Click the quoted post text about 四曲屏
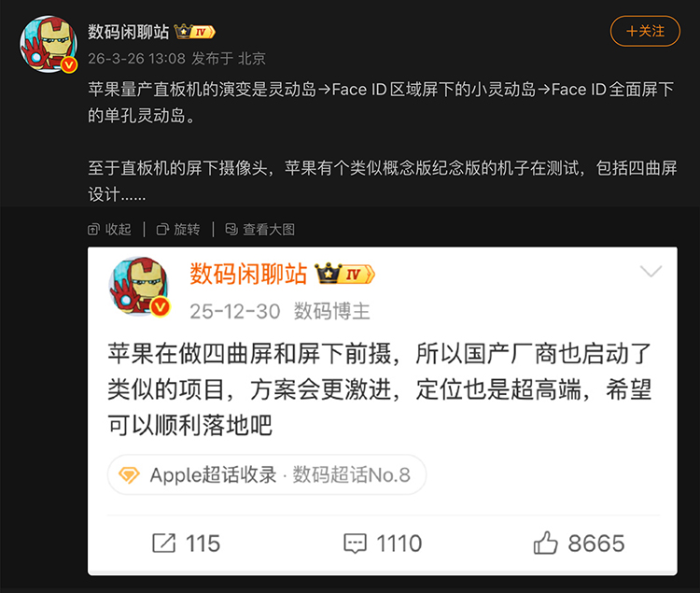Image resolution: width=700 pixels, height=593 pixels. pyautogui.click(x=380, y=389)
